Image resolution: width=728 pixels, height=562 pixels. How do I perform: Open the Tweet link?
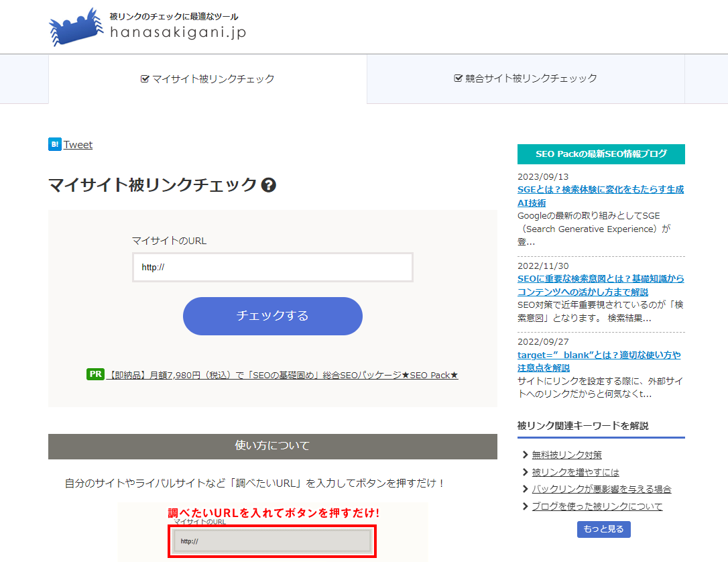(78, 145)
